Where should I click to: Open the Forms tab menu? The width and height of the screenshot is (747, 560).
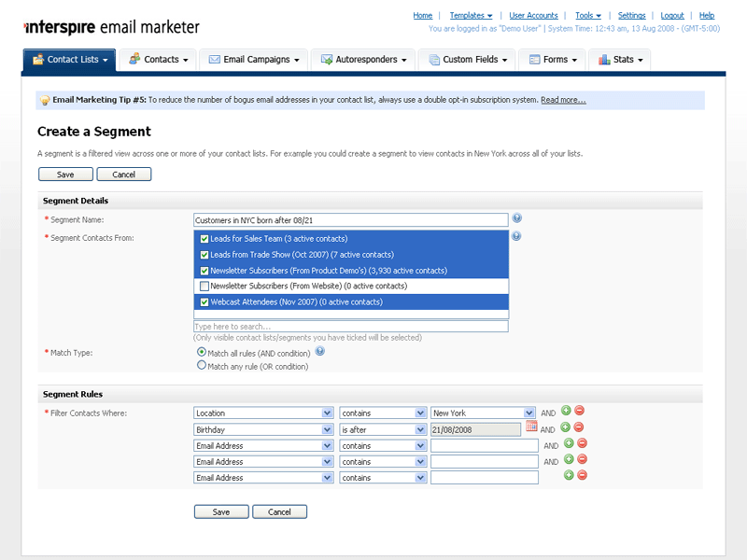tap(553, 60)
